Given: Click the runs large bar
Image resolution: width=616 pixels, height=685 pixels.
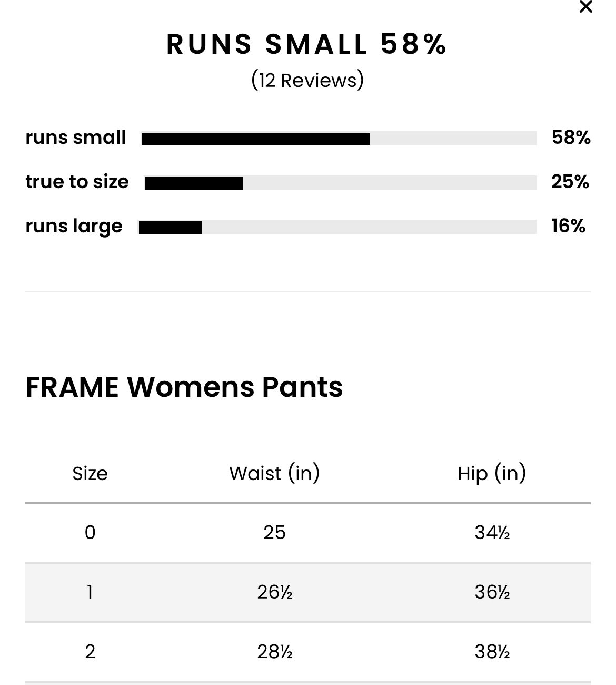Looking at the screenshot, I should click(337, 227).
